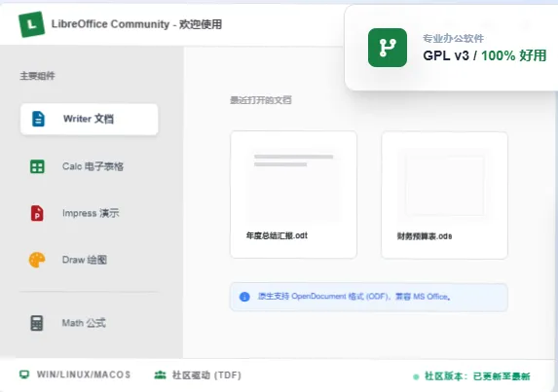The image size is (558, 392).
Task: Click the Calc spreadsheet grid icon
Action: click(37, 166)
